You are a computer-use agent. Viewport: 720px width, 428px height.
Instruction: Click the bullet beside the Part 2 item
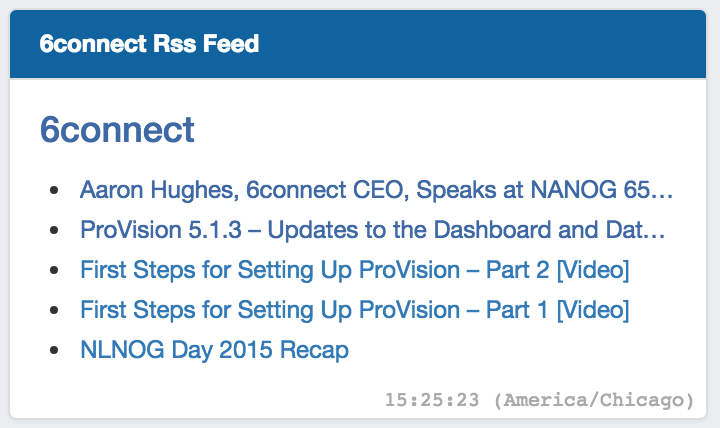pyautogui.click(x=54, y=271)
